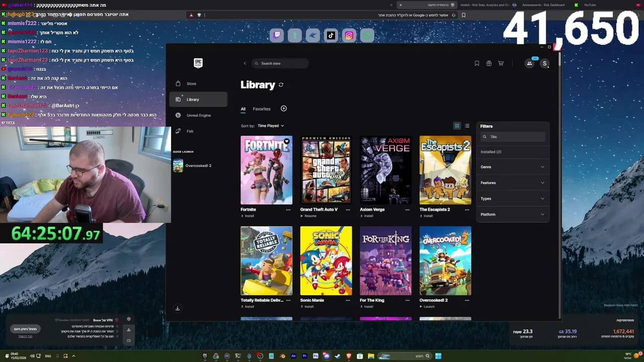Open the Twitch shortcut icon
This screenshot has width=644, height=362.
point(277,35)
